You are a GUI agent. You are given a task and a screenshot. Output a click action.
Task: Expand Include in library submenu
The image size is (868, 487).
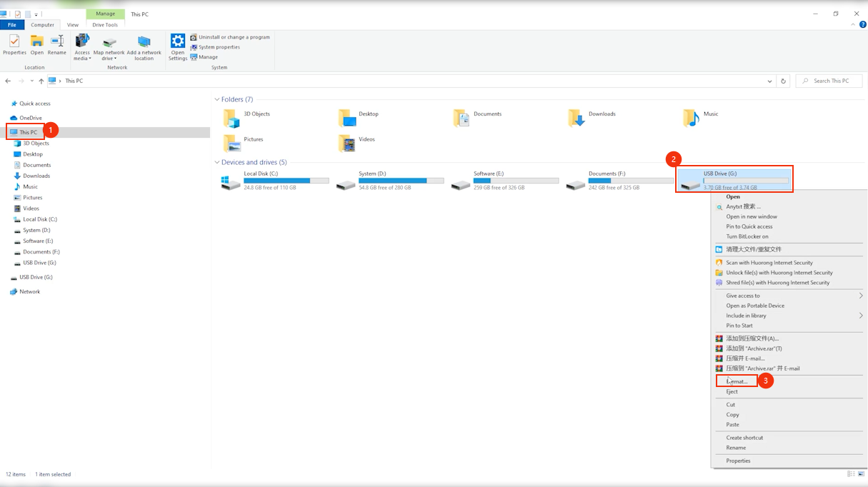coord(789,316)
